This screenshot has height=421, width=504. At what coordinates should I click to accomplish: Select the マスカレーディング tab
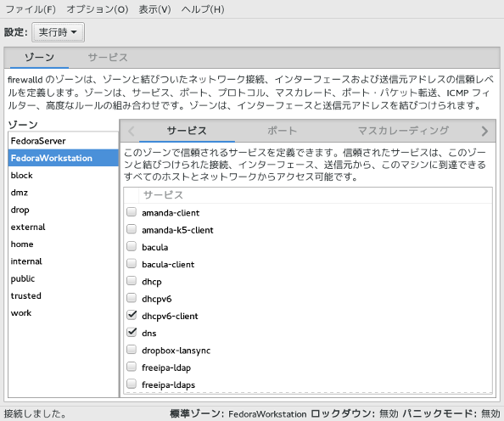click(x=403, y=131)
